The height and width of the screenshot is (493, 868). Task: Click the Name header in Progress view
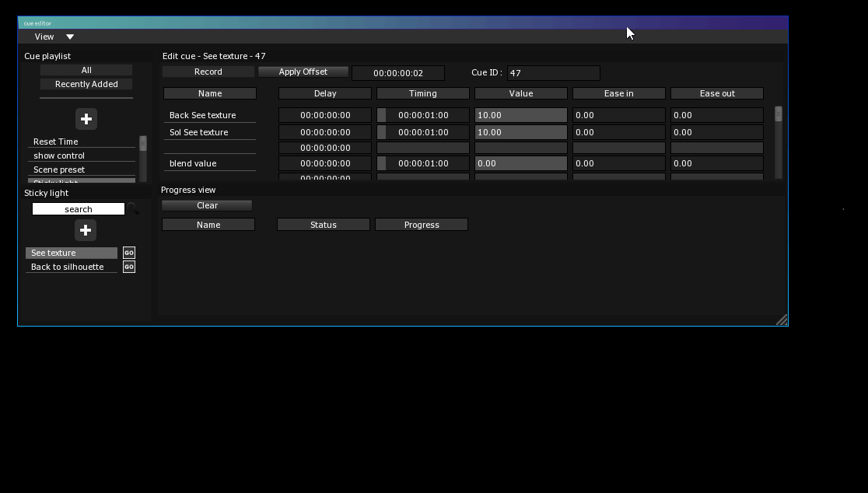(208, 225)
